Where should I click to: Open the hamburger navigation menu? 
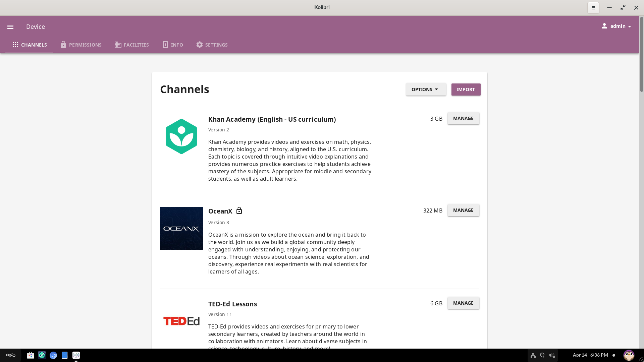click(10, 27)
